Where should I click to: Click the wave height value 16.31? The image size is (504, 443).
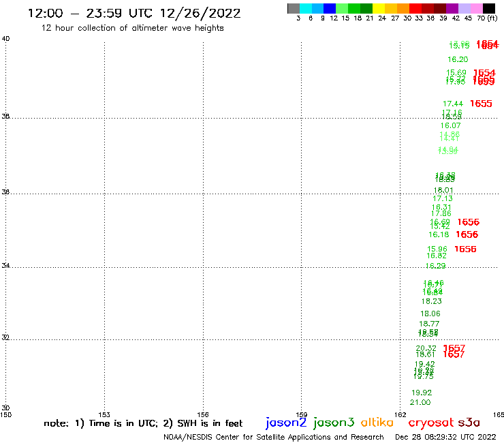pyautogui.click(x=441, y=207)
